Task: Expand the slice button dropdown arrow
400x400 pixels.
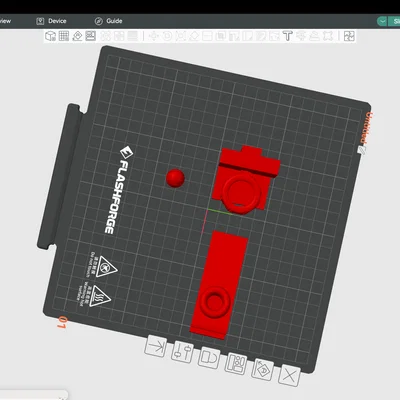Action: pos(382,21)
